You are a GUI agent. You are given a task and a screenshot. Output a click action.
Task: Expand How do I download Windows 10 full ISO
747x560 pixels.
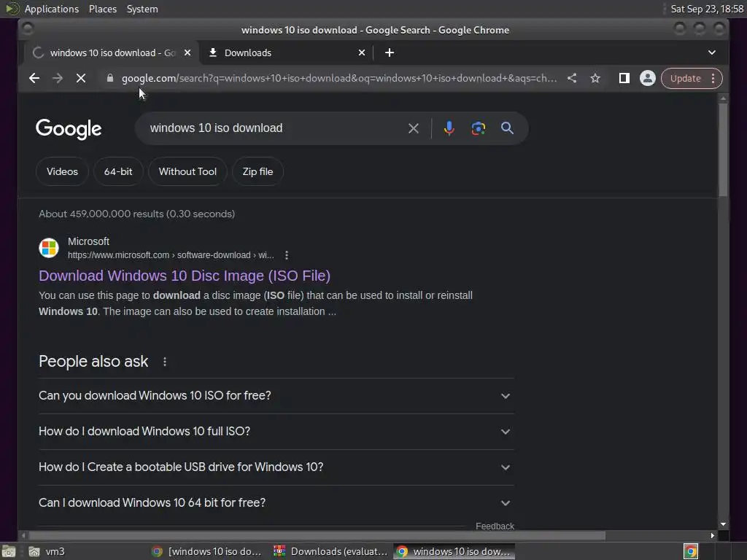click(276, 432)
